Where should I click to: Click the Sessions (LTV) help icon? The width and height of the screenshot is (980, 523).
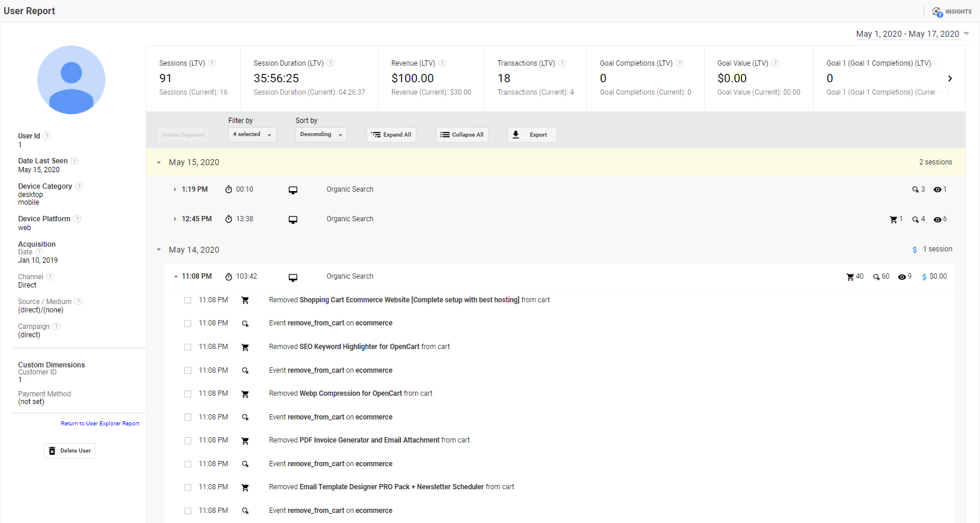point(211,63)
